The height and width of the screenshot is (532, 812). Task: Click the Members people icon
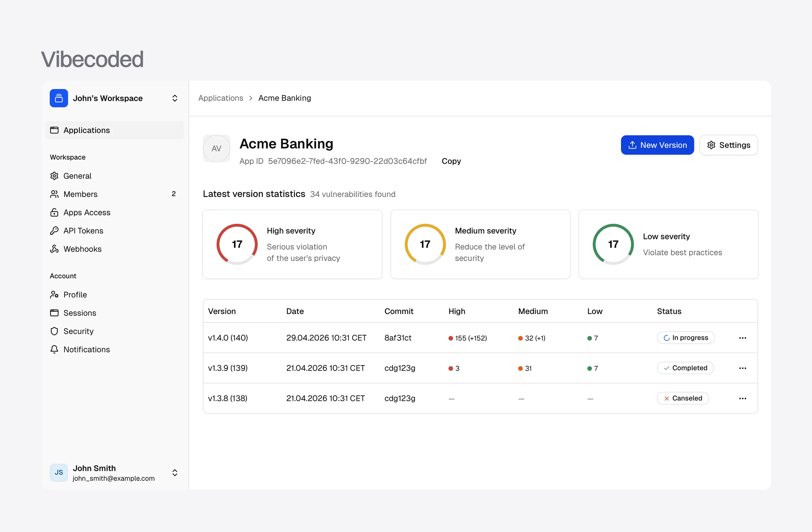[54, 194]
